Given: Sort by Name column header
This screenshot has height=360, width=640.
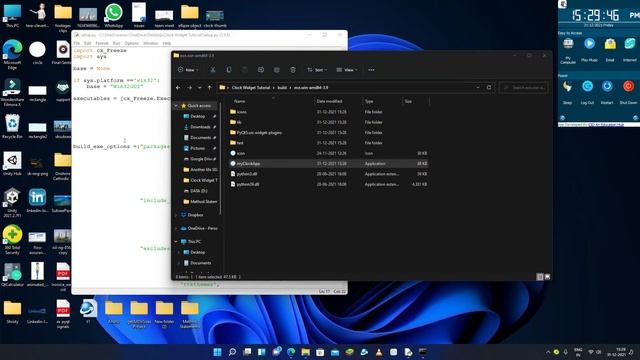Looking at the screenshot, I should pos(240,101).
